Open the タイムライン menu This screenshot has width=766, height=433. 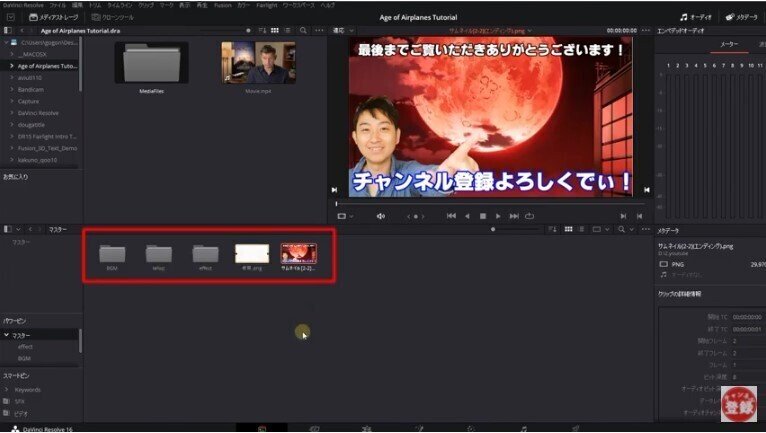(x=120, y=5)
